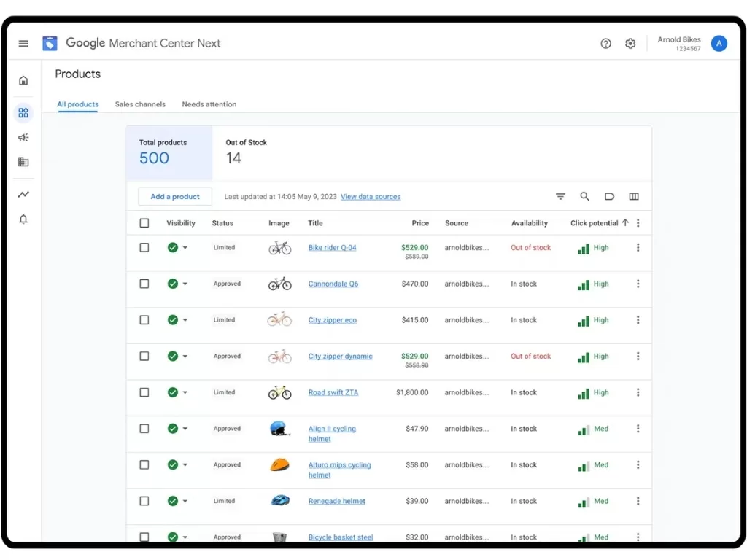
Task: Open the notifications bell in sidebar
Action: point(23,219)
